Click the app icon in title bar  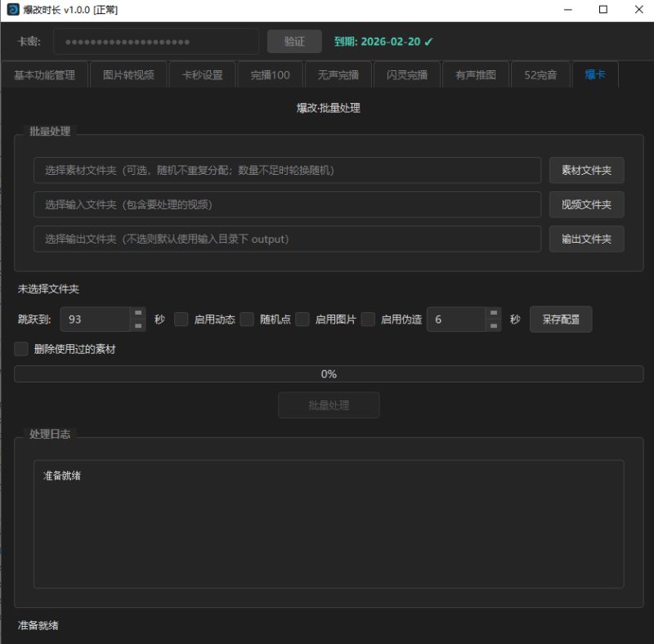tap(13, 10)
